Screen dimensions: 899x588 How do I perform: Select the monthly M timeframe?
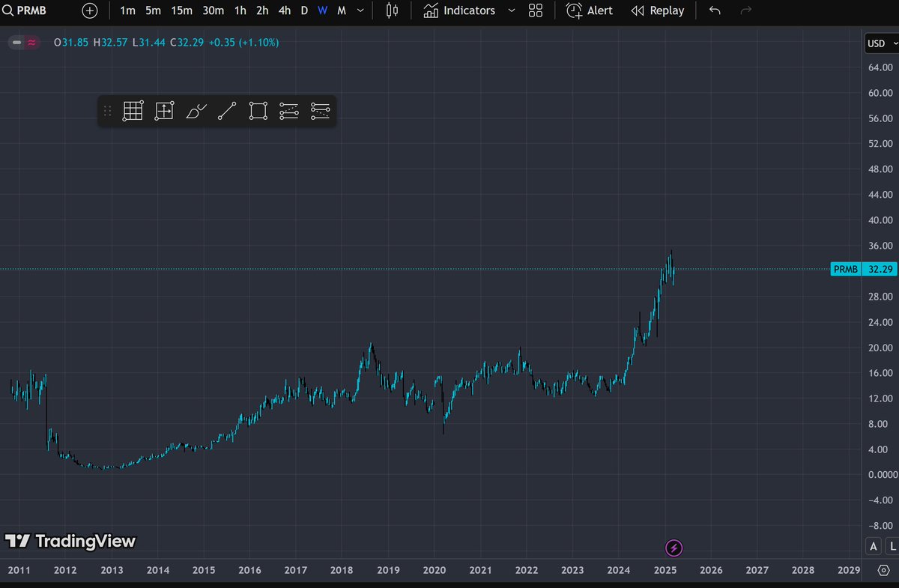pos(342,10)
